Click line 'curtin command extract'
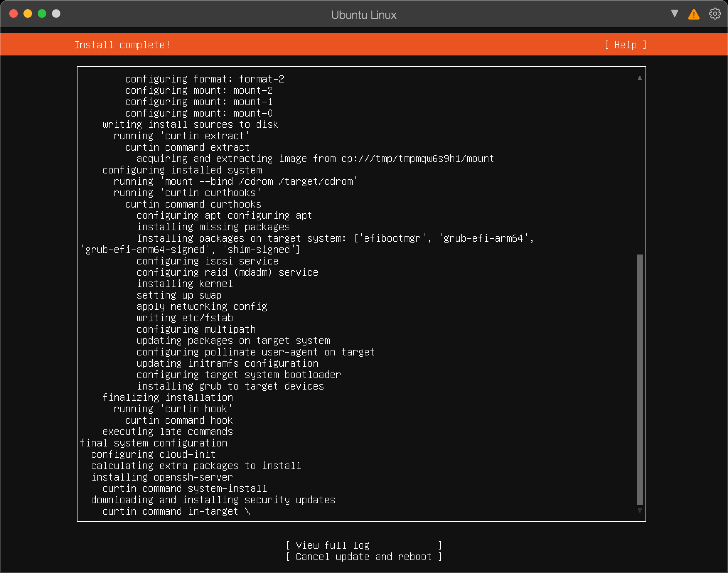Screen dimensions: 728x573 (187, 147)
